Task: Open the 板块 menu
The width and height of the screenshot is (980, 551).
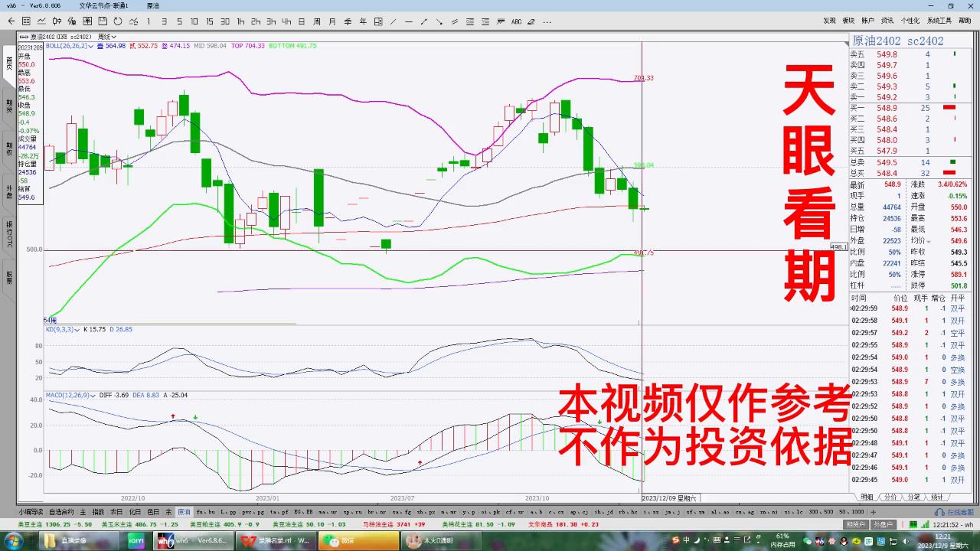Action: [x=849, y=21]
